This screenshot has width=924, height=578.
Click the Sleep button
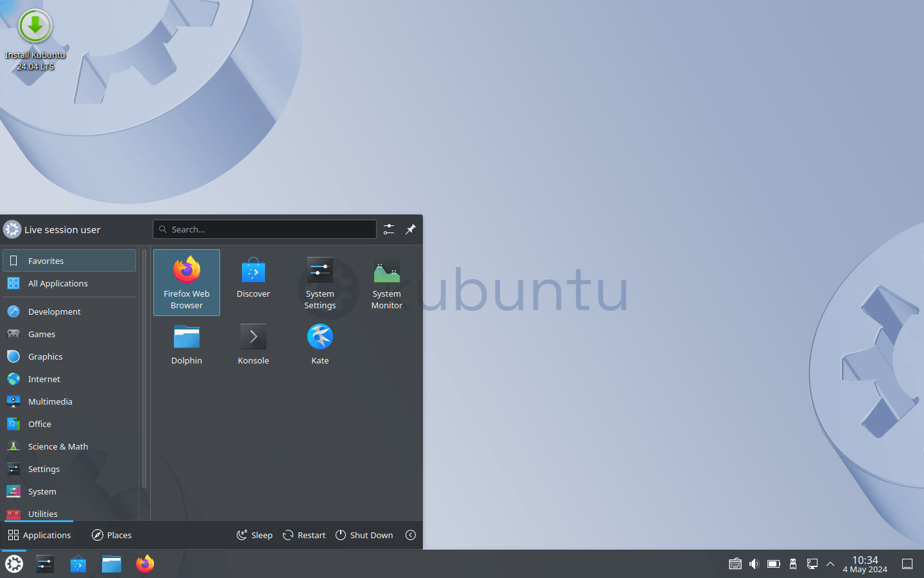pyautogui.click(x=255, y=535)
